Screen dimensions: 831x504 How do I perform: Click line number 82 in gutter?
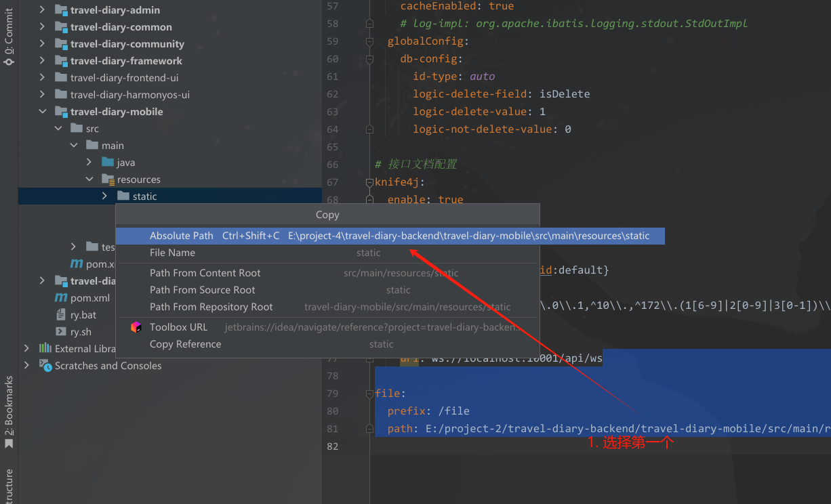pos(332,446)
